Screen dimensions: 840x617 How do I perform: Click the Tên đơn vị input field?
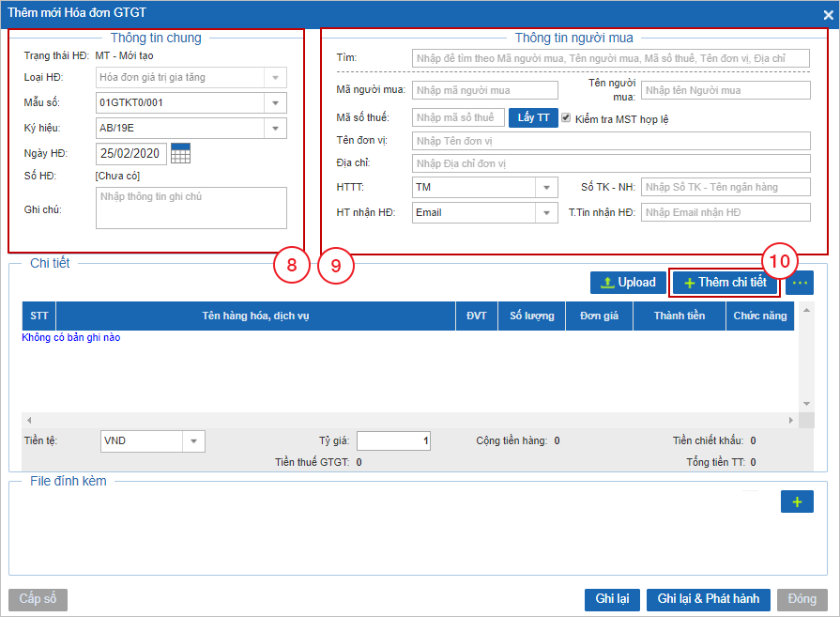(x=611, y=141)
